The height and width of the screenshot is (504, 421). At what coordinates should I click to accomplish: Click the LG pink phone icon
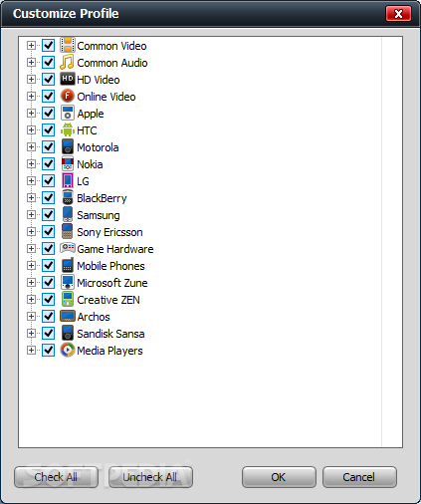[68, 180]
